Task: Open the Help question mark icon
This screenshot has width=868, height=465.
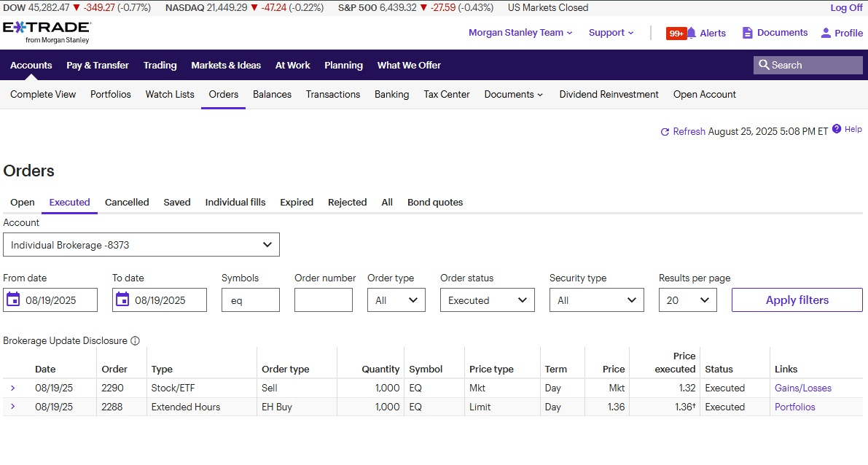Action: click(837, 129)
